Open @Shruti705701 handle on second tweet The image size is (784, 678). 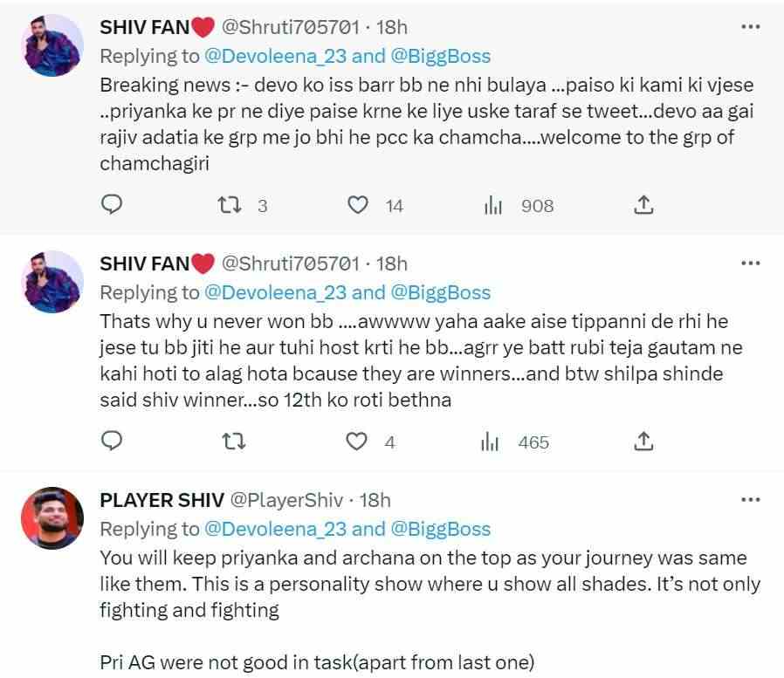[x=291, y=264]
